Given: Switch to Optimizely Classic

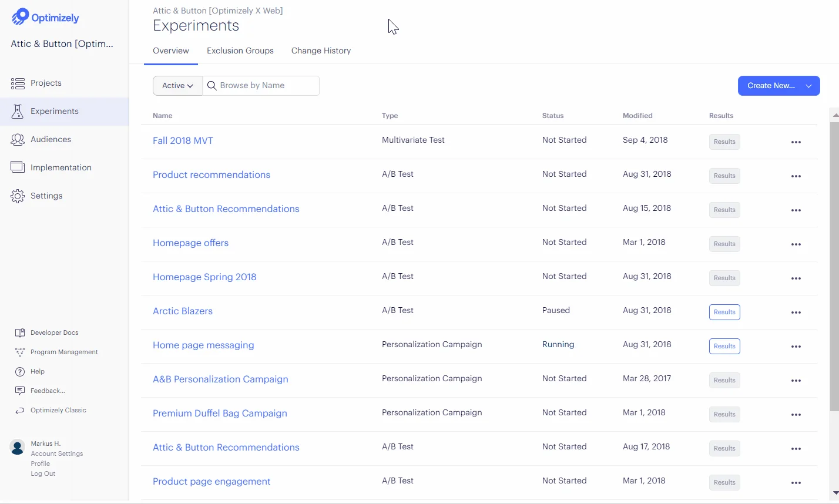Looking at the screenshot, I should [56, 409].
